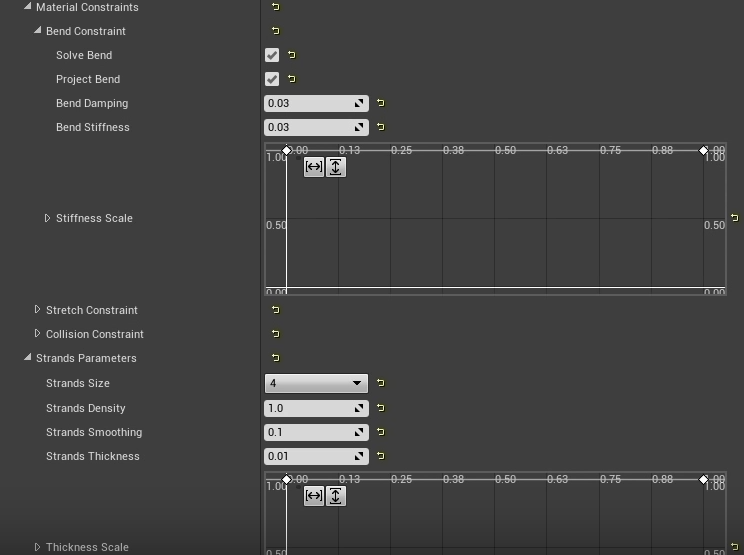
Task: Reset Bend Damping to default
Action: pos(381,103)
